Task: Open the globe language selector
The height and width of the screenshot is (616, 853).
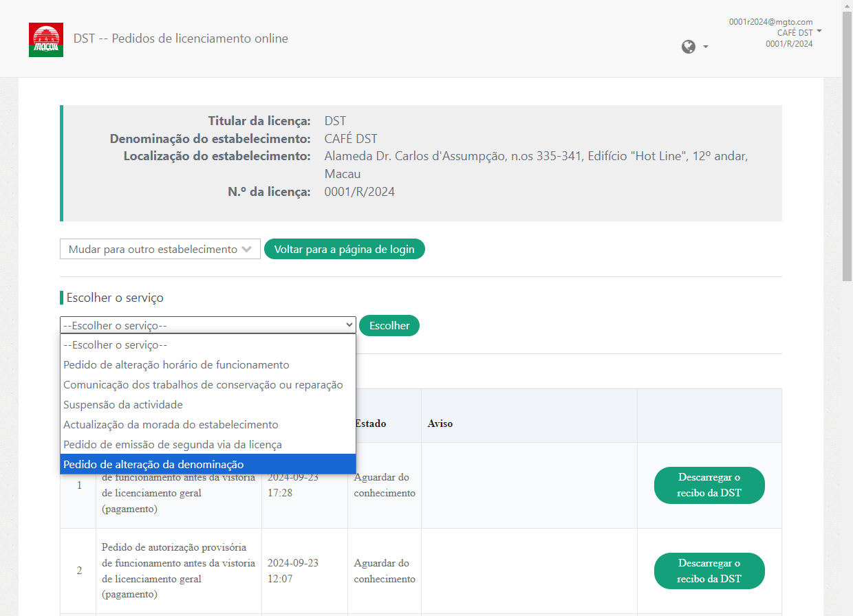Action: click(694, 47)
